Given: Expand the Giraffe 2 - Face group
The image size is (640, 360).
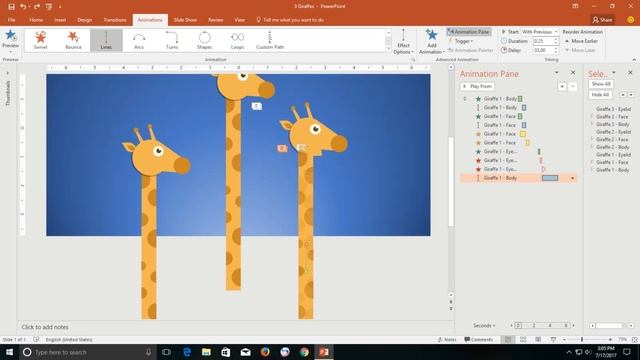Looking at the screenshot, I should pyautogui.click(x=592, y=140).
